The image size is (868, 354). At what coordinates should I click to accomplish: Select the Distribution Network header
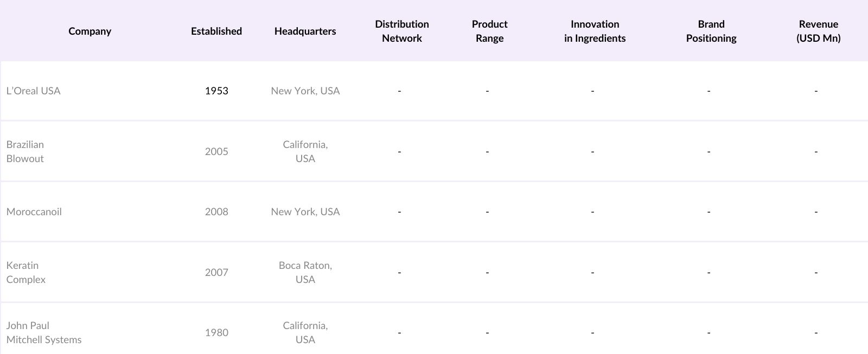pos(402,31)
